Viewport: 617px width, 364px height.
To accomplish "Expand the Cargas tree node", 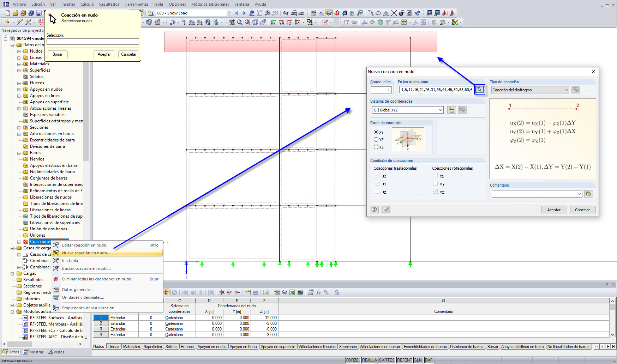I will coord(12,273).
